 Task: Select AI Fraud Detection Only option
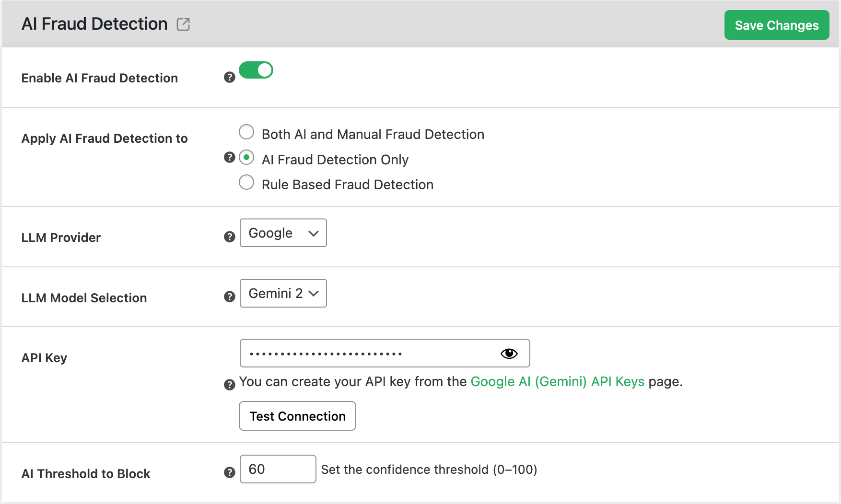coord(246,157)
